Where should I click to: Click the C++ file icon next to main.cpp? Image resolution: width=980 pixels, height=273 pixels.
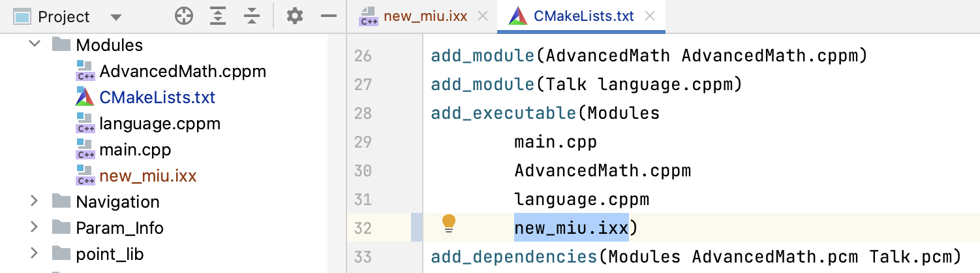pyautogui.click(x=85, y=150)
